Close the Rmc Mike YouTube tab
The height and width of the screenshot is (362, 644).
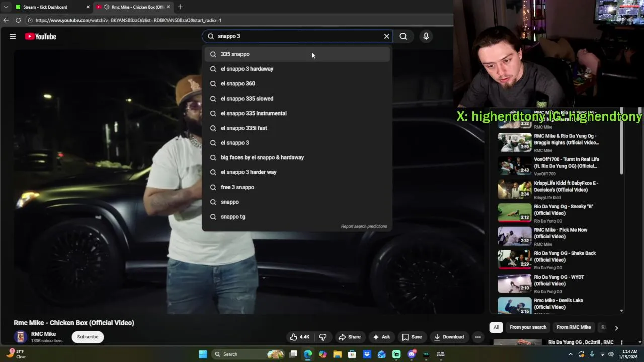[x=168, y=7]
